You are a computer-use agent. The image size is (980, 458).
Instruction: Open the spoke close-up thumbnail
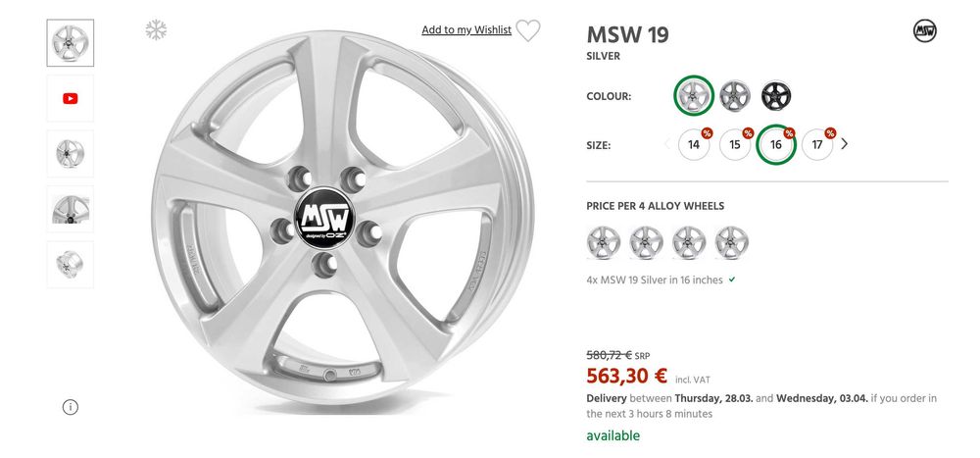[x=71, y=209]
